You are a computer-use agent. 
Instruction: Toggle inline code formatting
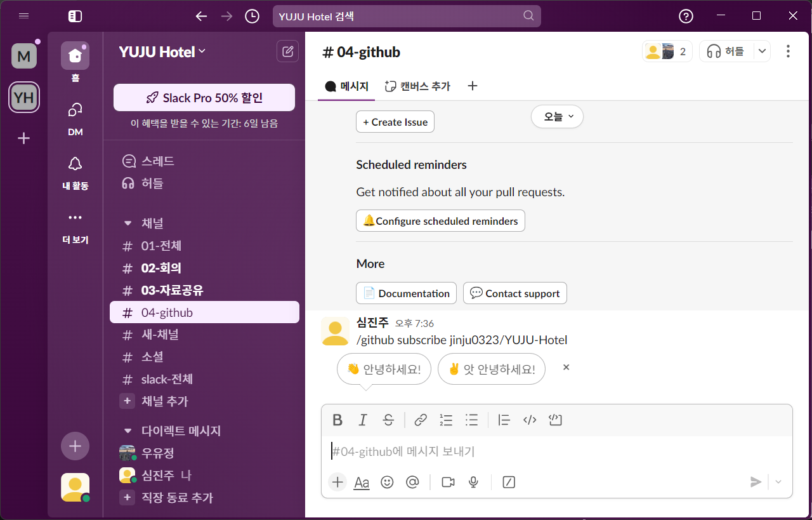click(530, 420)
